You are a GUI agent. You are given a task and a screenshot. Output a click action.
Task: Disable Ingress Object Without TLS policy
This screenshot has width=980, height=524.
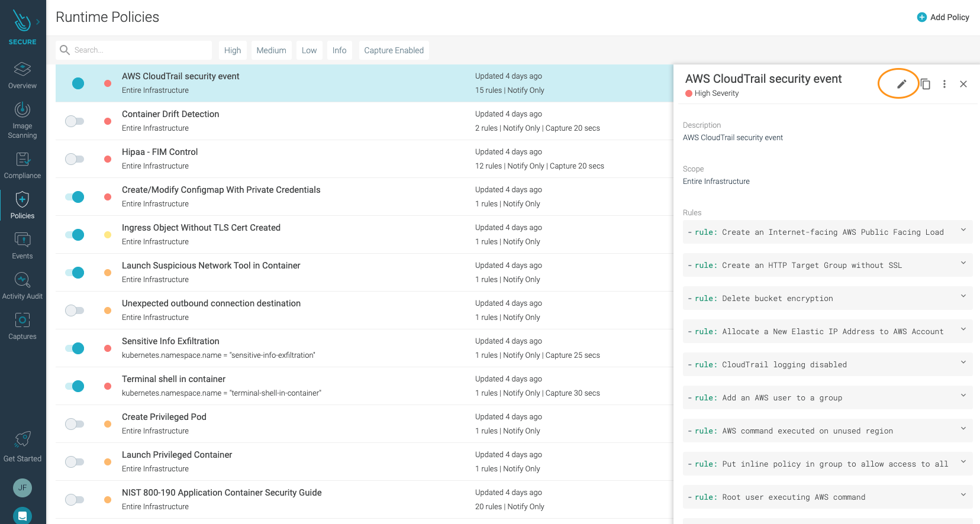pos(75,235)
